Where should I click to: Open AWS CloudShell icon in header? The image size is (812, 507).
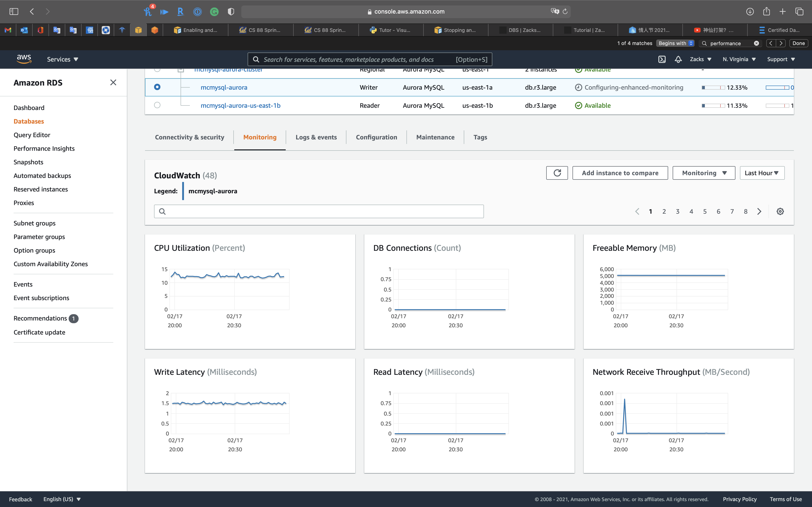[x=662, y=59]
